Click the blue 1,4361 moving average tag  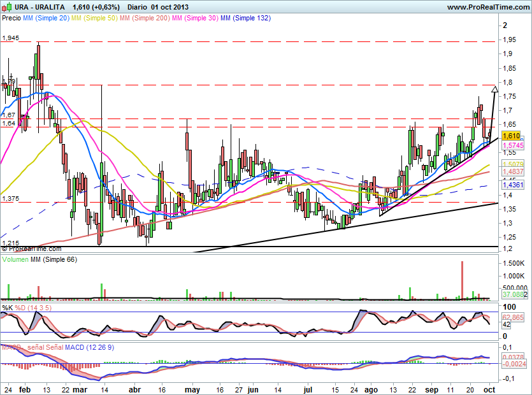click(x=512, y=184)
